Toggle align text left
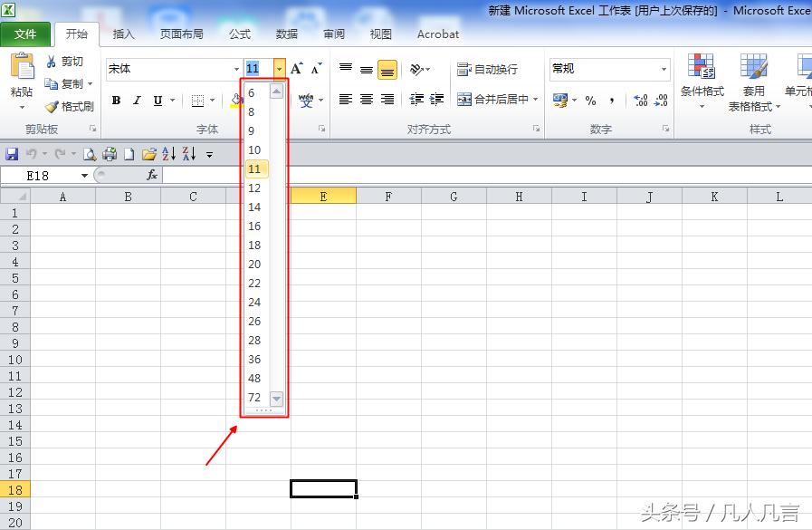This screenshot has height=530, width=812. 346,100
